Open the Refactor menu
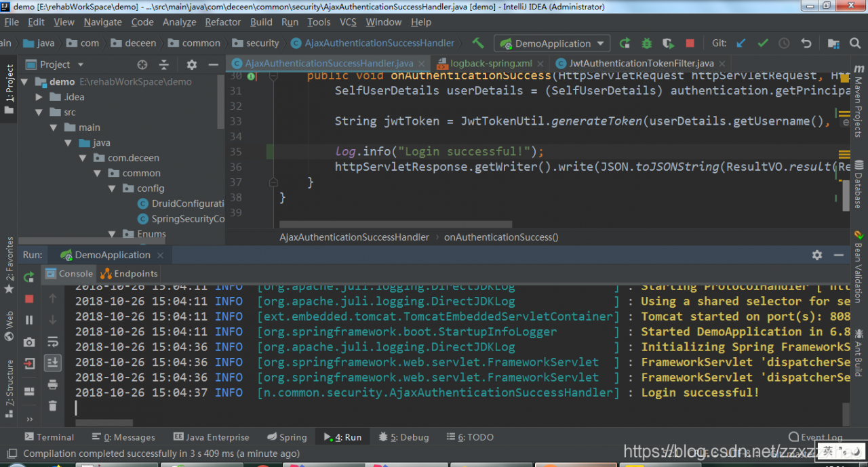Image resolution: width=868 pixels, height=467 pixels. click(x=222, y=22)
